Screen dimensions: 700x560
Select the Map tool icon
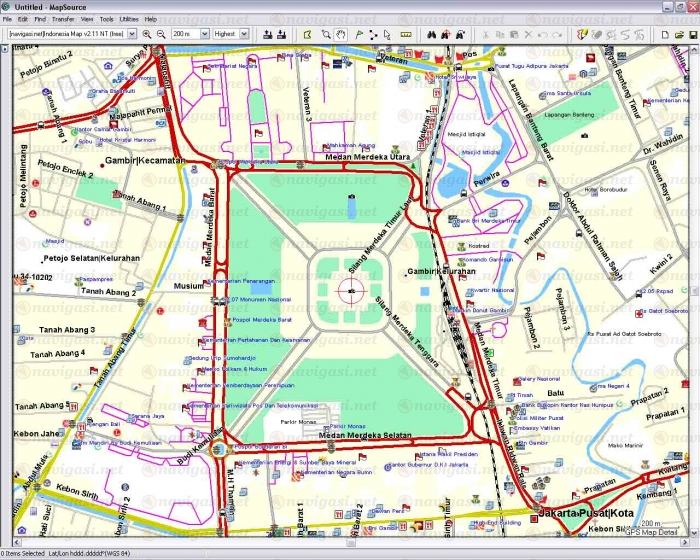point(307,34)
